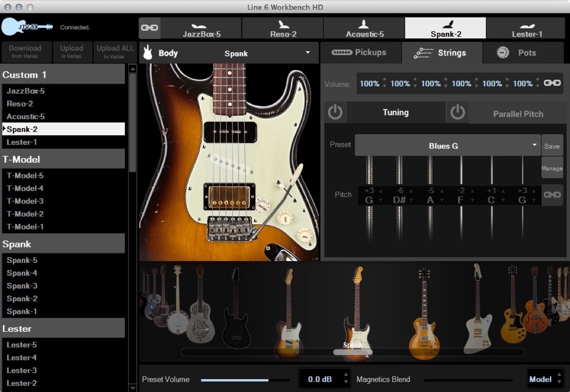
Task: Open the Pickups tab
Action: pos(361,53)
